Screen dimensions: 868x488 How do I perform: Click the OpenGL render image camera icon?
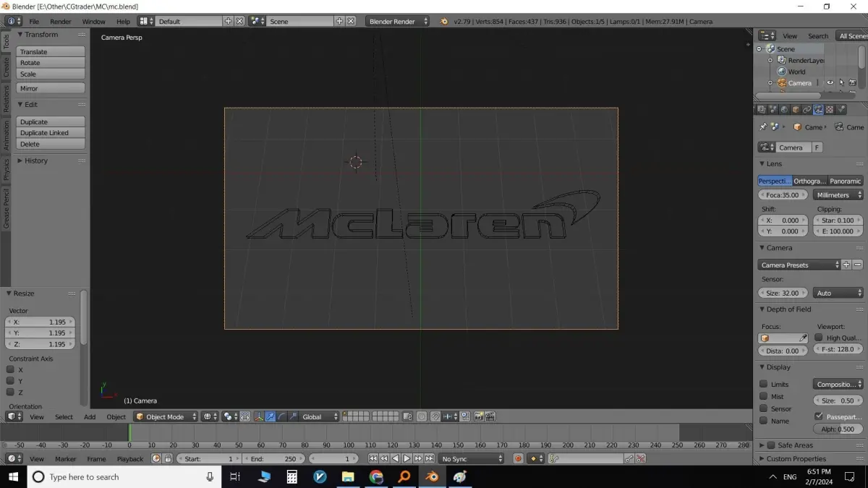coord(479,416)
